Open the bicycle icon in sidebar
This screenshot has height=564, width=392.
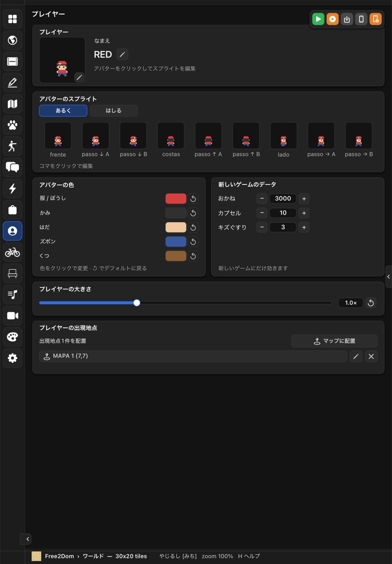click(13, 252)
